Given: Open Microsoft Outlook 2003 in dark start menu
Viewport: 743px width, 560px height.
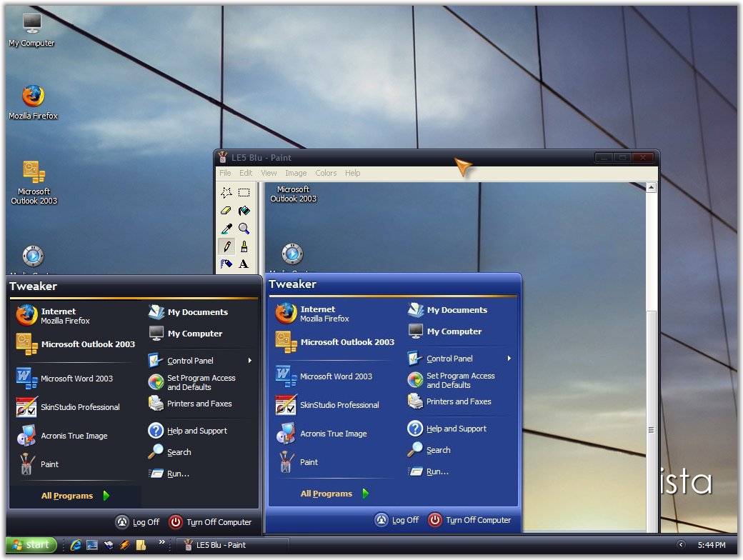Looking at the screenshot, I should (x=75, y=344).
